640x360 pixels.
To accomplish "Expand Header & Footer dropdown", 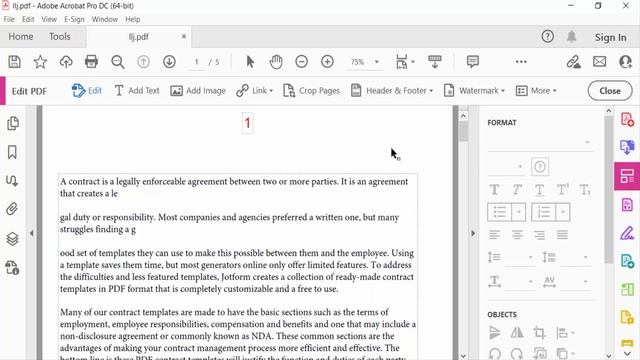I will (x=431, y=91).
